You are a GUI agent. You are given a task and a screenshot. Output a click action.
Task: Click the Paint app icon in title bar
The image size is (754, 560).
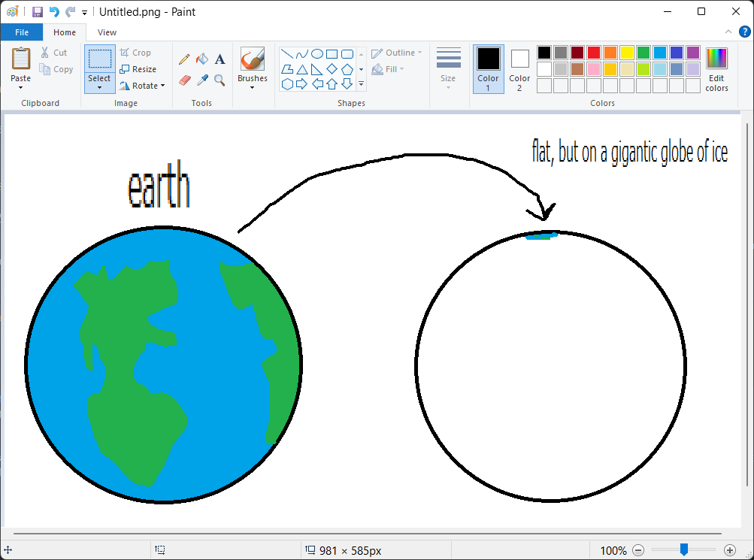pyautogui.click(x=13, y=11)
